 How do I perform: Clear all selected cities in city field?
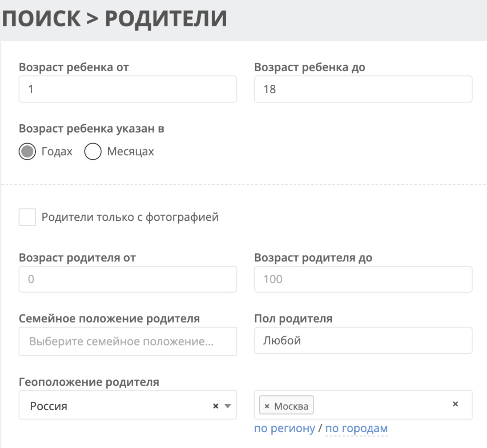click(455, 404)
